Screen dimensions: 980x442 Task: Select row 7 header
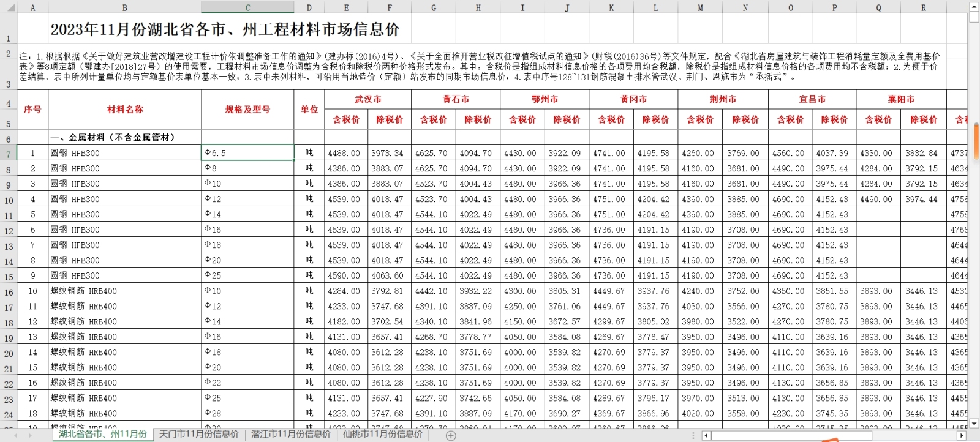click(x=9, y=154)
